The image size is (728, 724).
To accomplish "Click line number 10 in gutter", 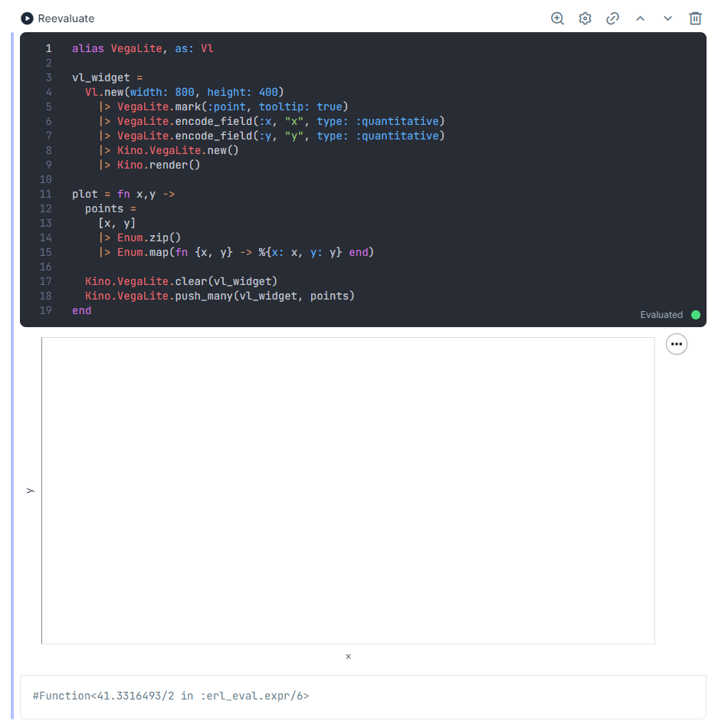I will [x=45, y=179].
